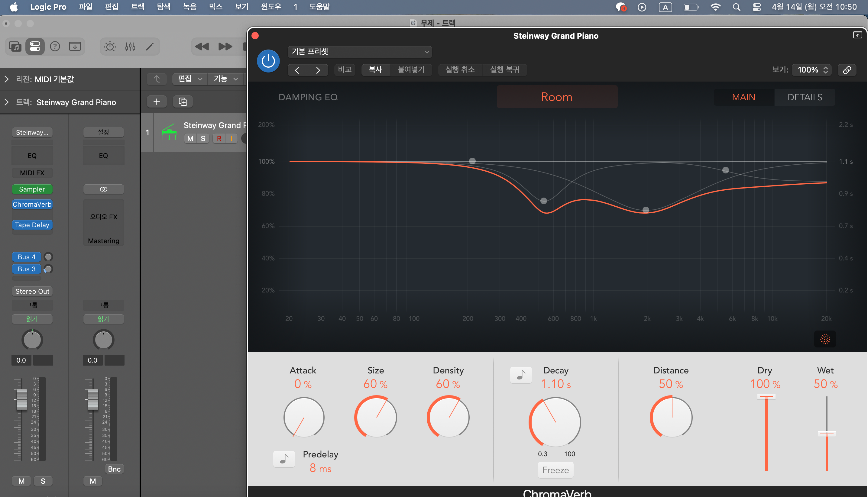The image size is (868, 497).
Task: Toggle the Freeze button in ChromaVerb
Action: tap(555, 470)
